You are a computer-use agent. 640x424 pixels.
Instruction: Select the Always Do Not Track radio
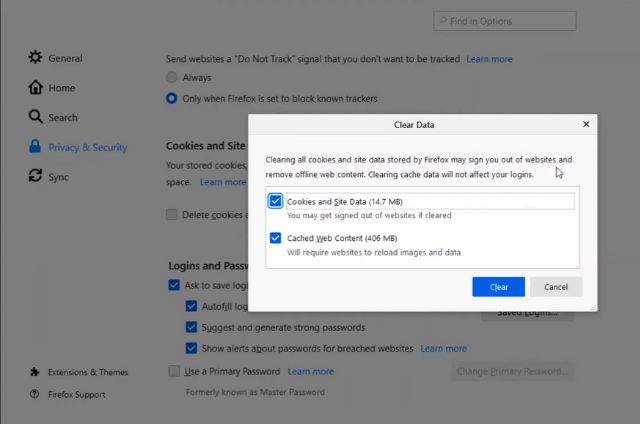(171, 77)
